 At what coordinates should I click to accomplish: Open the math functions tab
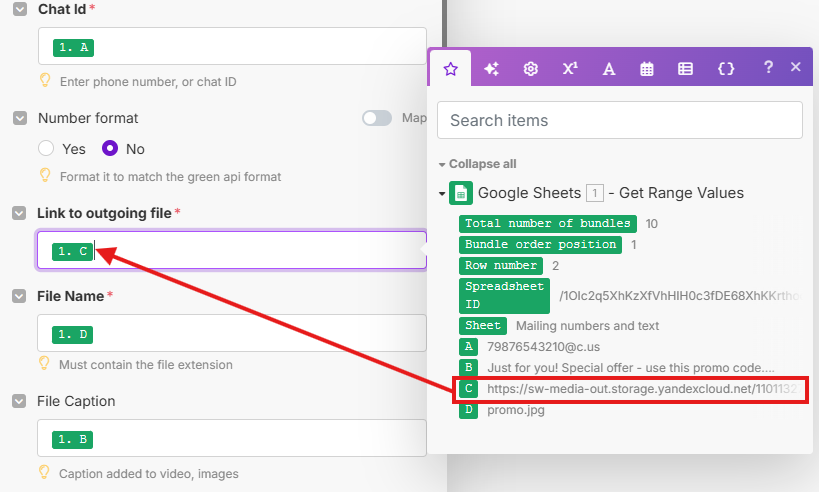point(570,69)
